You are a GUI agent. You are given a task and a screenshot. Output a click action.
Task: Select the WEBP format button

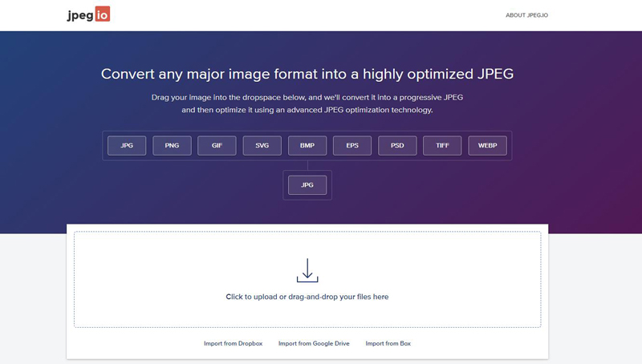coord(487,146)
